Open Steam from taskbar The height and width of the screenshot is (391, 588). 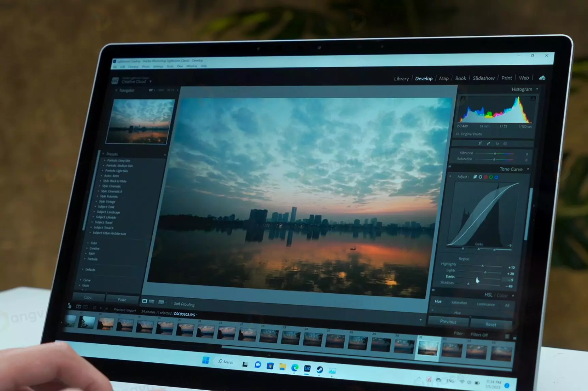click(319, 370)
